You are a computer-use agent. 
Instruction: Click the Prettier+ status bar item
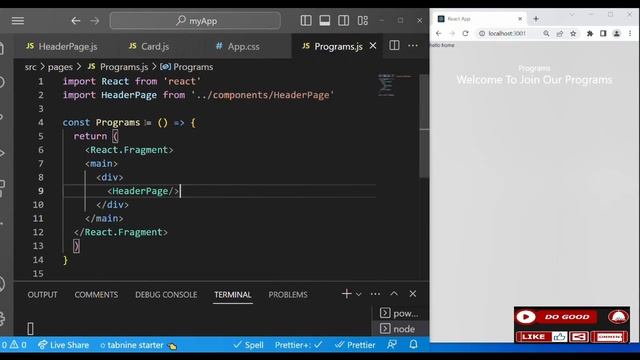coord(298,345)
